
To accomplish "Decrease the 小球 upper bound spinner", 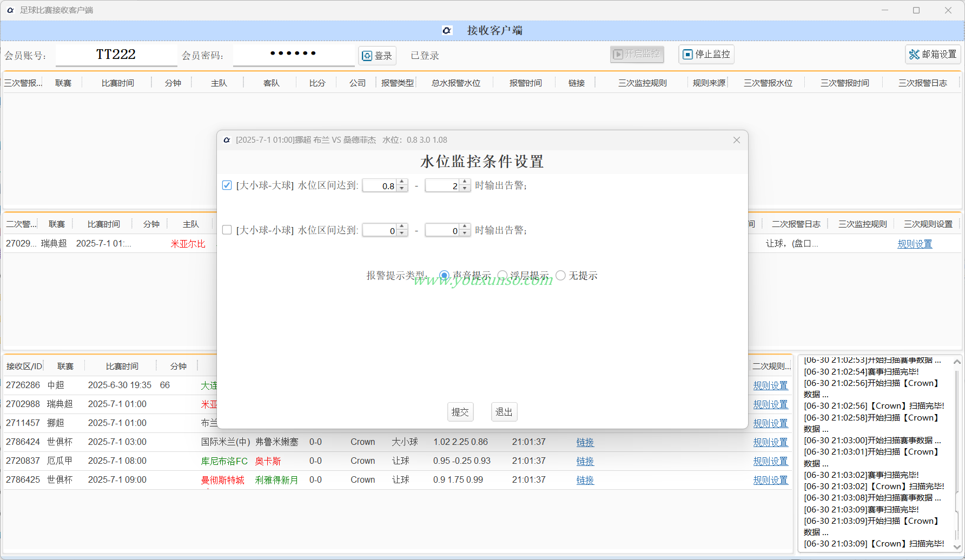I will [465, 234].
